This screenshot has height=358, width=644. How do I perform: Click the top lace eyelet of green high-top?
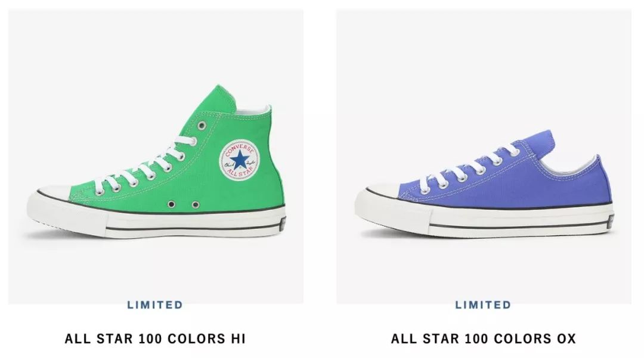(x=202, y=126)
